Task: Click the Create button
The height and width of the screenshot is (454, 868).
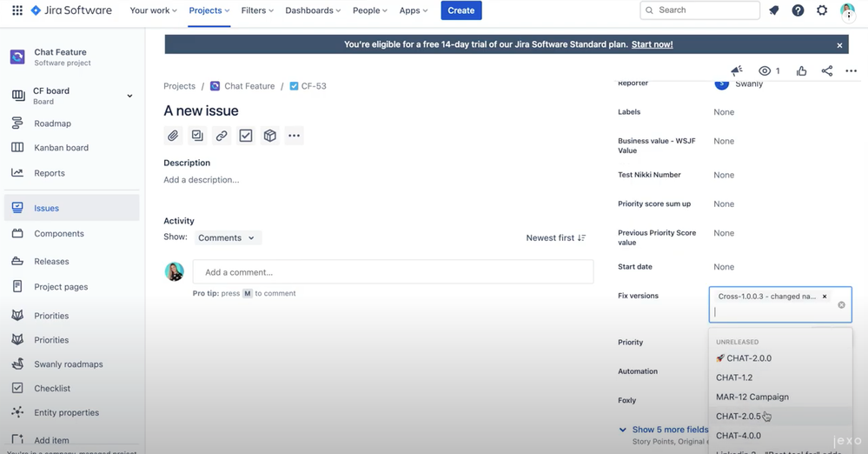Action: tap(461, 10)
